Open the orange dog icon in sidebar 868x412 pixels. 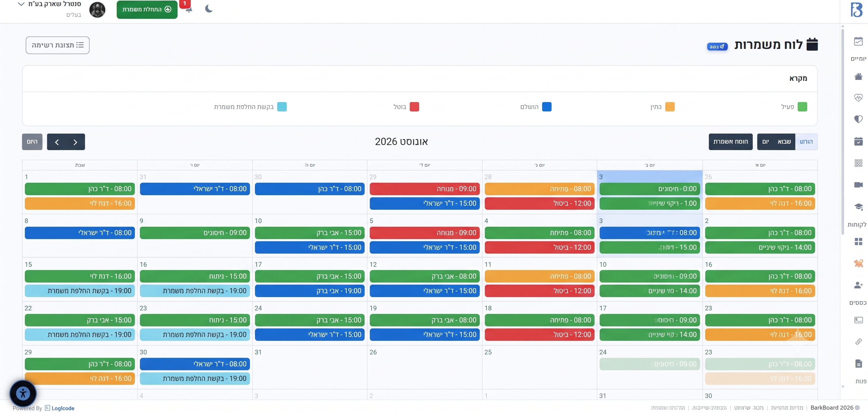click(858, 263)
